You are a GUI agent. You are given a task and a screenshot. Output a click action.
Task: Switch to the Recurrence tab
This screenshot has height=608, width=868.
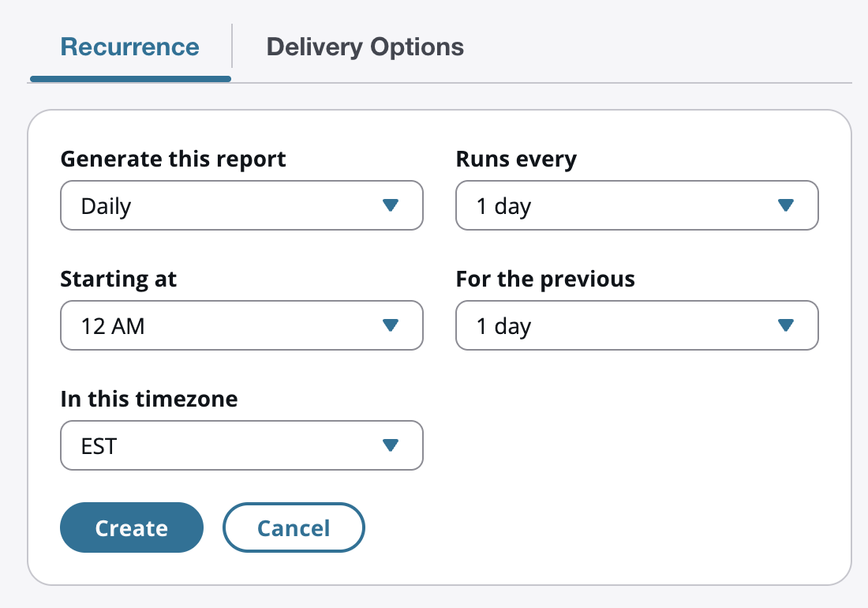point(130,47)
